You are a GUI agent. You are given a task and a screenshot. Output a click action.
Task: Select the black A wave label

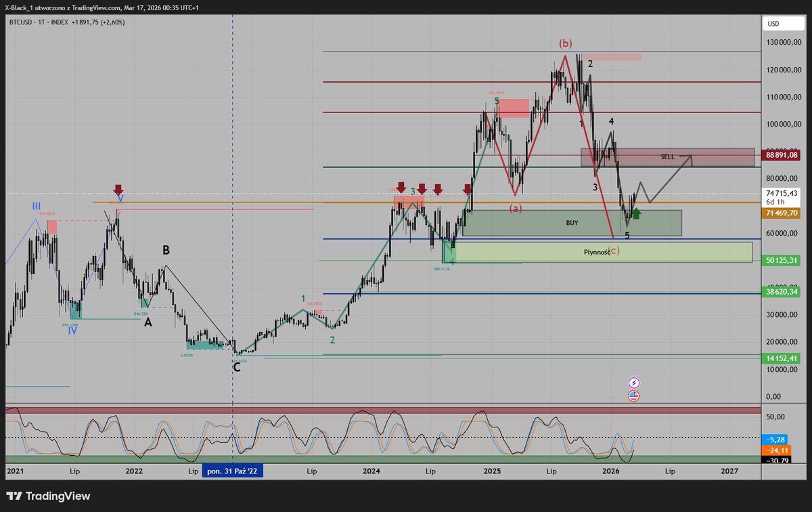tap(148, 322)
